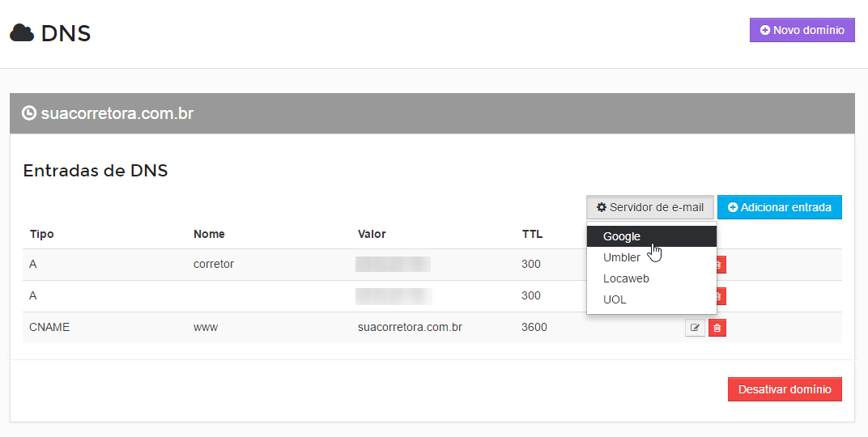Click the Desativar domínio button
The width and height of the screenshot is (868, 437).
click(x=785, y=389)
